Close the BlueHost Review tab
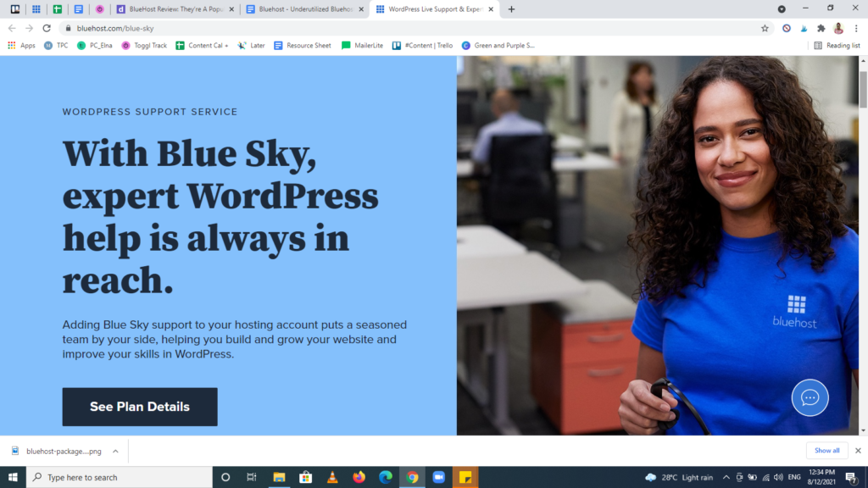868x488 pixels. 231,8
